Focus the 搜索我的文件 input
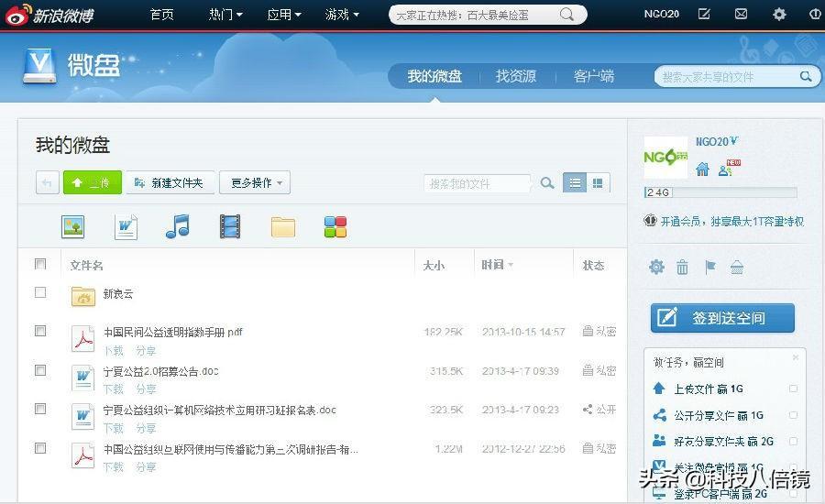 pyautogui.click(x=477, y=183)
